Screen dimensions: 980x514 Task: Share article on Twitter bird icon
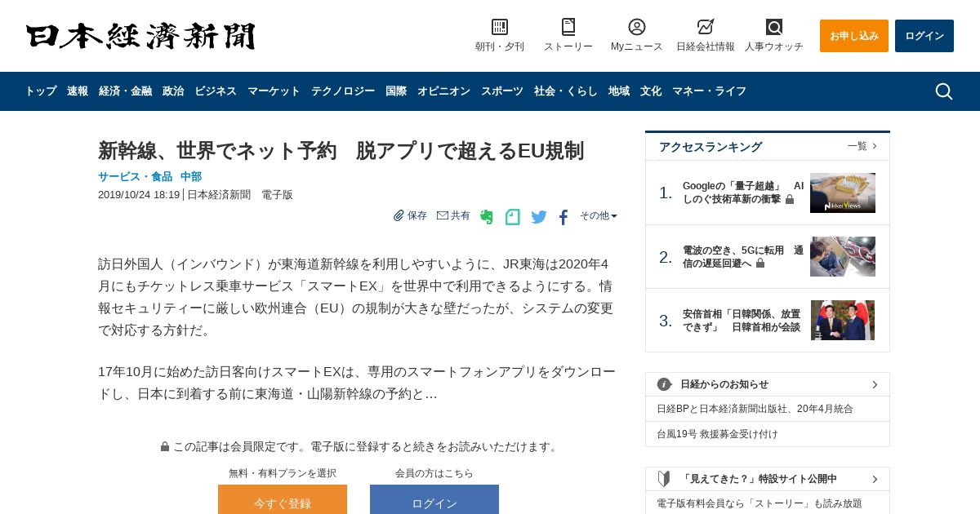pyautogui.click(x=539, y=217)
